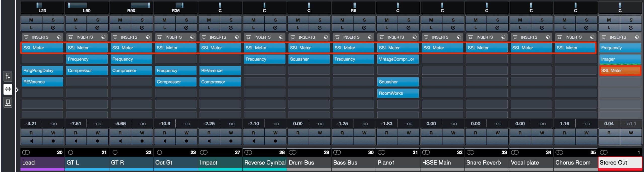
Task: Open channel settings 'e' on GT L
Action: (x=97, y=27)
